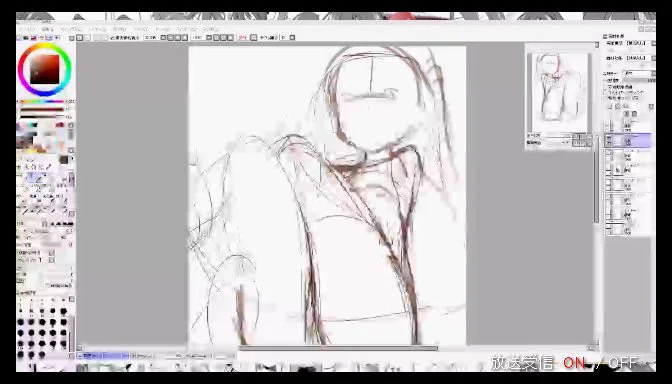The width and height of the screenshot is (672, 384).
Task: Open the Layer (レイヤー) menu
Action: click(97, 29)
